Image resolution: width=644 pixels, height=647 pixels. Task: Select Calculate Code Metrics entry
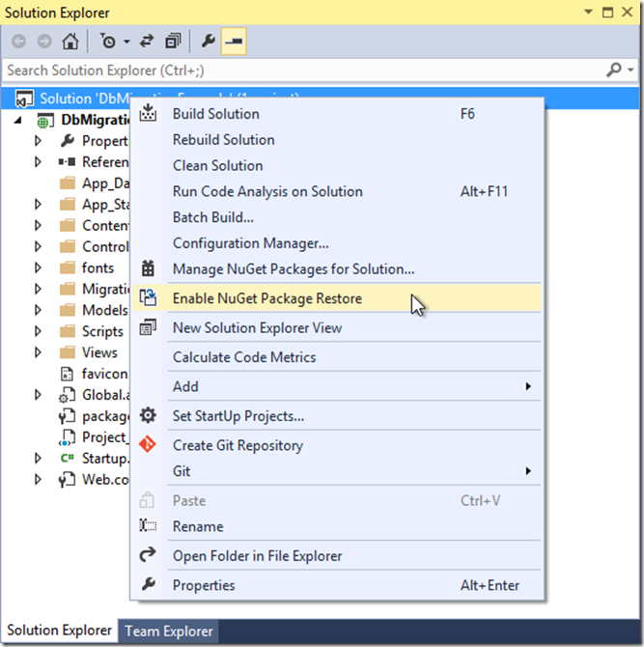point(336,357)
